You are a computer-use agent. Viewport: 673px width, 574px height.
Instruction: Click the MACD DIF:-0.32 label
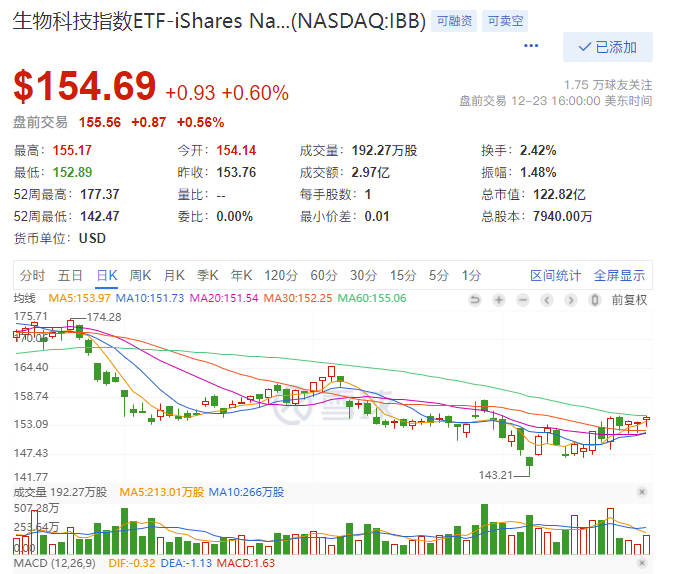click(132, 563)
